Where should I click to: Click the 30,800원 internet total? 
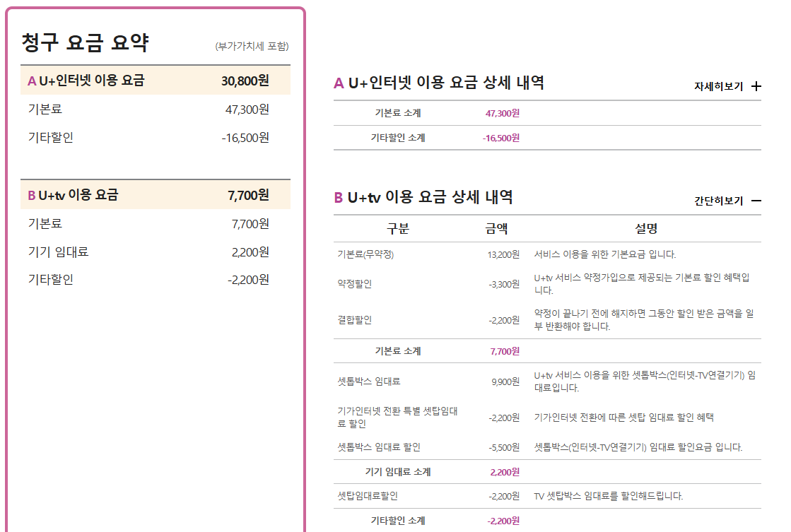coord(245,81)
